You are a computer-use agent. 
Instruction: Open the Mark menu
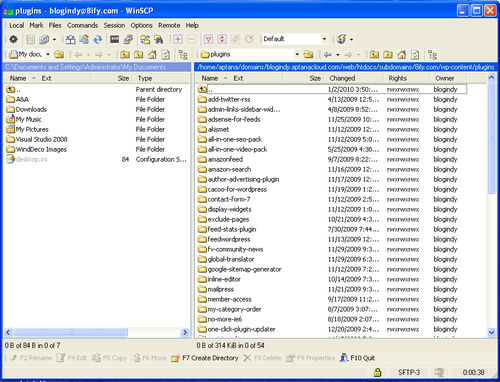[x=36, y=25]
